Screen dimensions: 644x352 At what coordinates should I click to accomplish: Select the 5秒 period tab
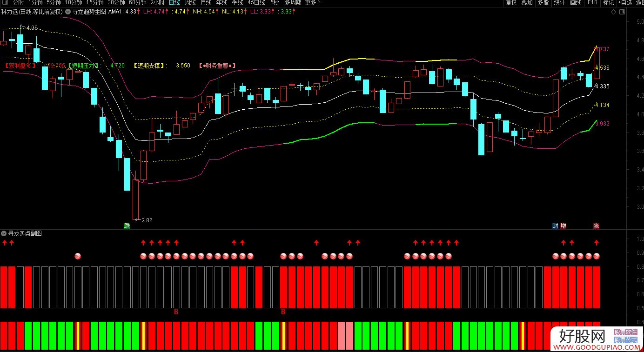275,3
